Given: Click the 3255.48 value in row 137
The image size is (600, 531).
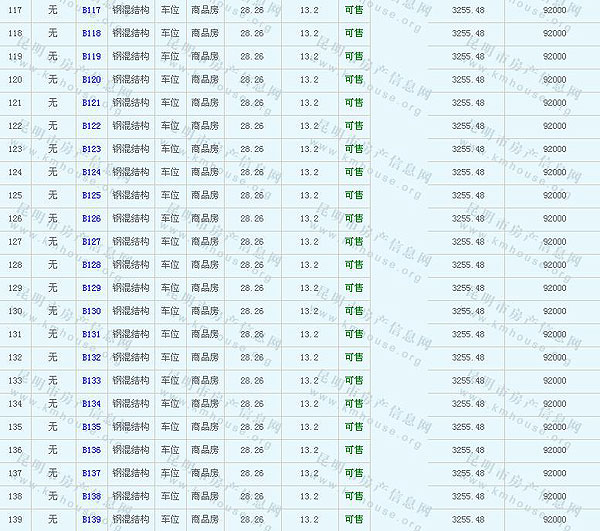Looking at the screenshot, I should (x=468, y=473).
